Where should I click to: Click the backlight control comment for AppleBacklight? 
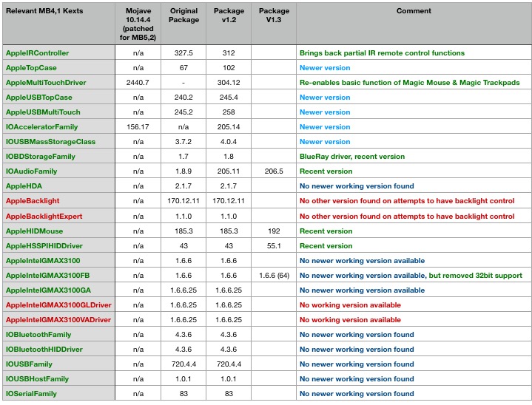tap(407, 201)
